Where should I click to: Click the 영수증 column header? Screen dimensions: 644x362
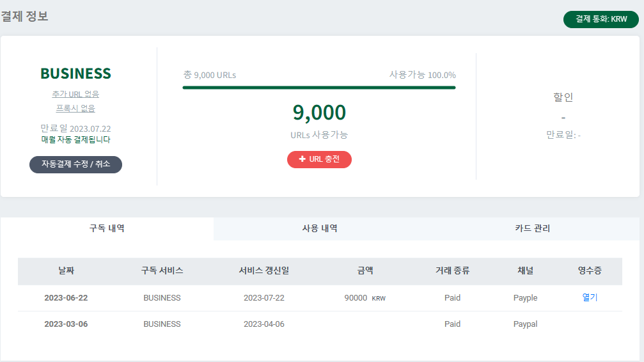pos(589,271)
